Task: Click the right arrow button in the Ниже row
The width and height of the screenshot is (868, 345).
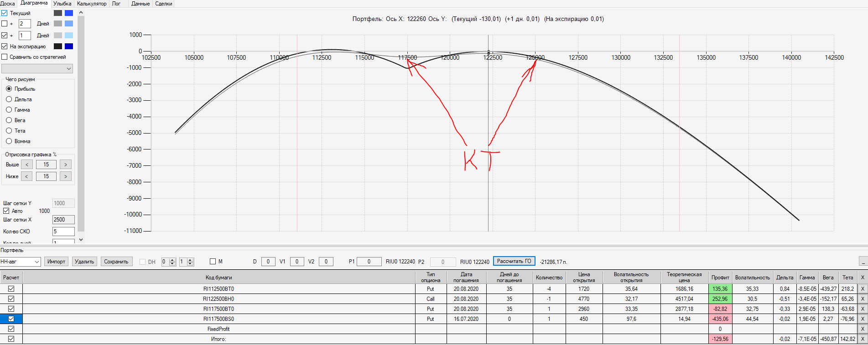Action: [x=66, y=176]
